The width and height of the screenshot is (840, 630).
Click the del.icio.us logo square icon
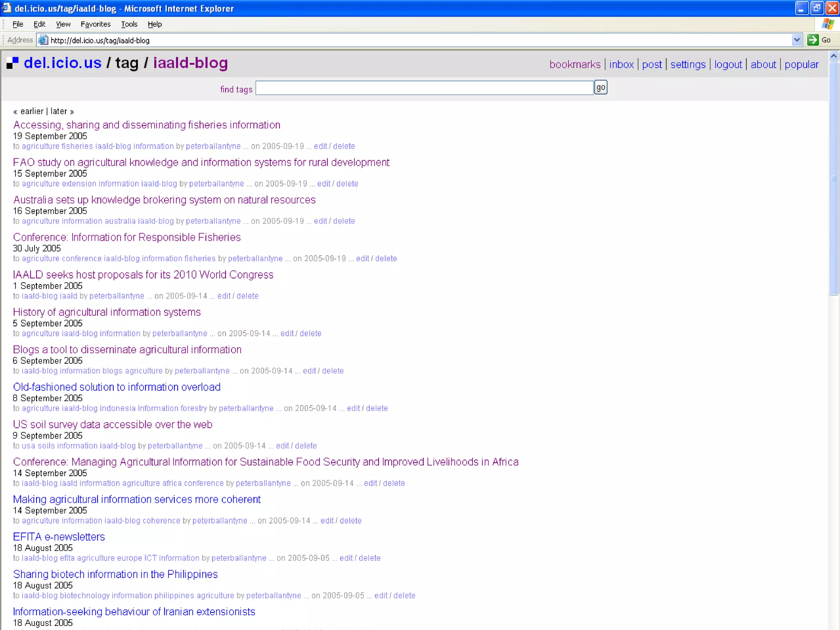pyautogui.click(x=12, y=63)
